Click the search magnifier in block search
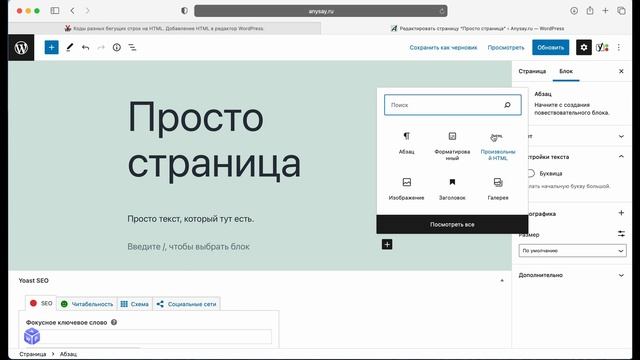Viewport: 640px width, 360px height. (x=507, y=105)
